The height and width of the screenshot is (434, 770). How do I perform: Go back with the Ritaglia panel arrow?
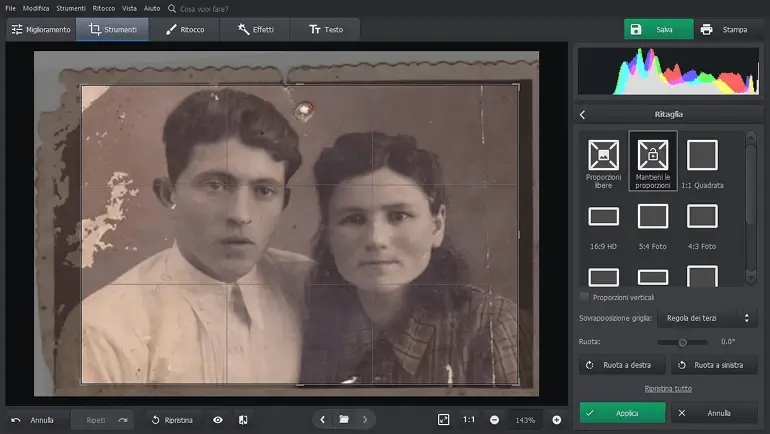pos(582,114)
